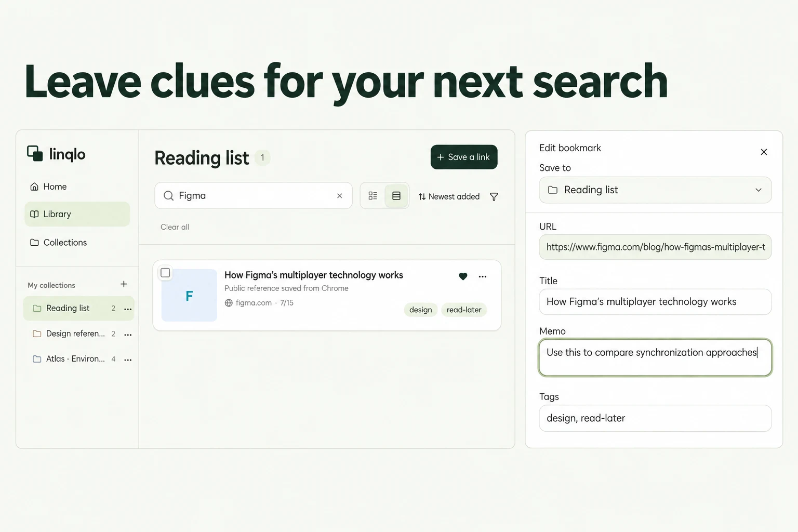Click the Tags field

(655, 418)
